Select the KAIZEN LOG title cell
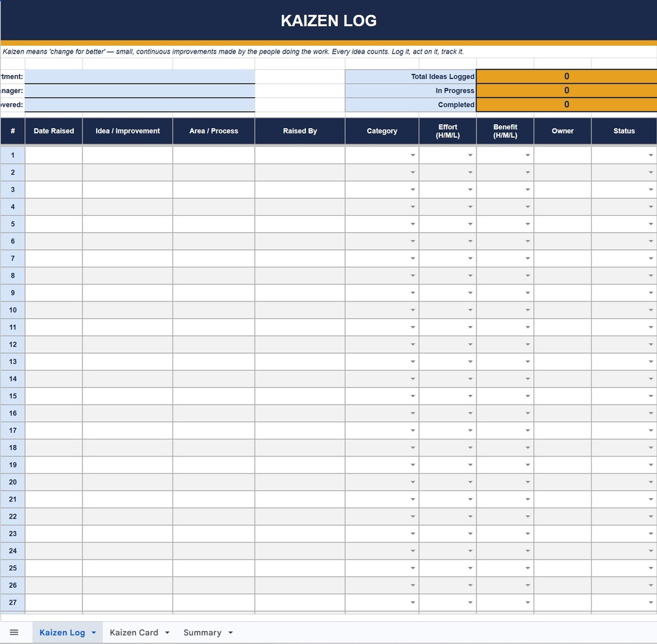Image resolution: width=657 pixels, height=644 pixels. (x=328, y=20)
